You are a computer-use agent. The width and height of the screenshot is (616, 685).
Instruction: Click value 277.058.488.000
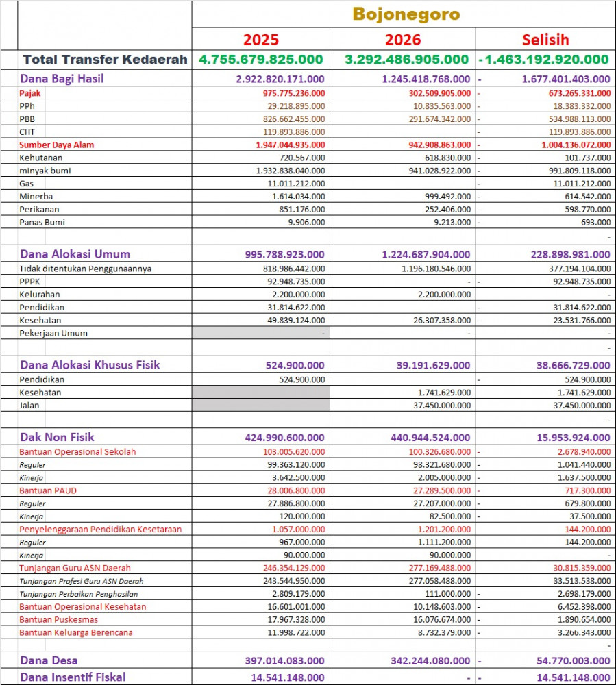440,581
